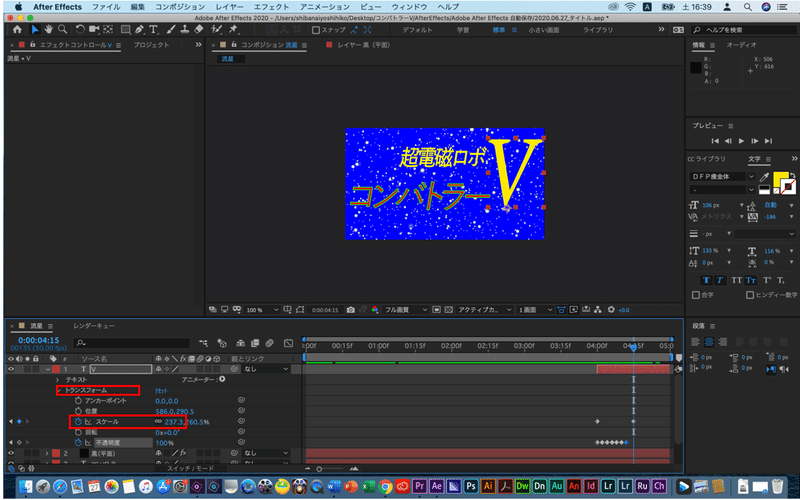
Task: Select the Pan Behind anchor point tool
Action: coord(108,30)
